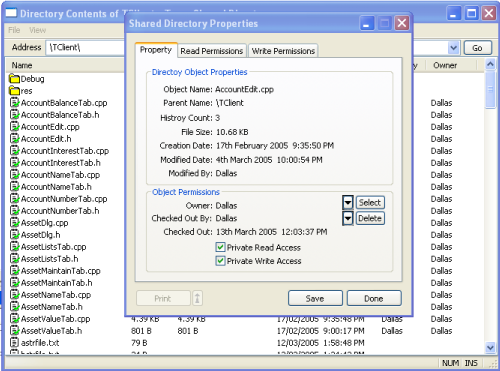
Task: Click the File Size value 10.68 KB
Action: 232,132
